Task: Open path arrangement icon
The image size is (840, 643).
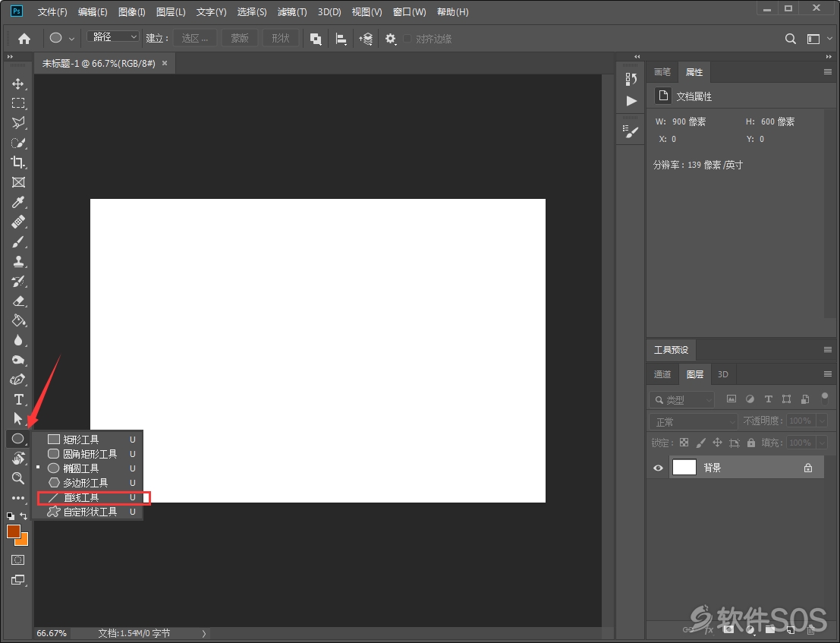Action: [366, 39]
